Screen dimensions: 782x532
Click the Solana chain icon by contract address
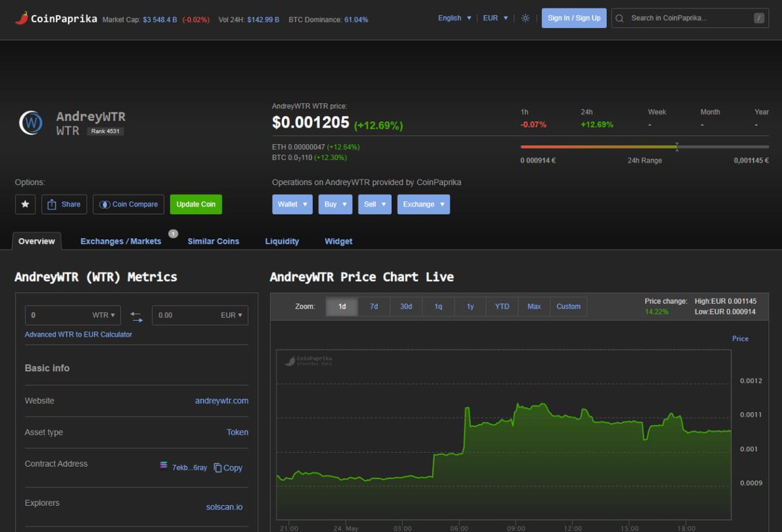click(164, 465)
